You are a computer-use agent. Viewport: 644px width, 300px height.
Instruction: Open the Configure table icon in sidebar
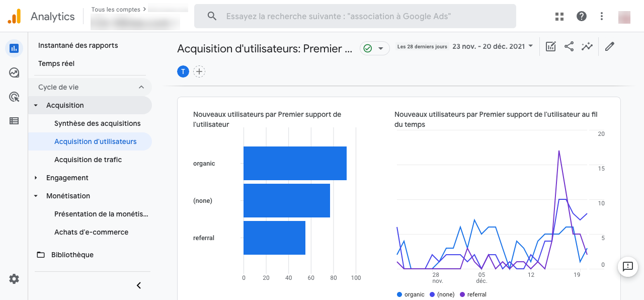[14, 121]
